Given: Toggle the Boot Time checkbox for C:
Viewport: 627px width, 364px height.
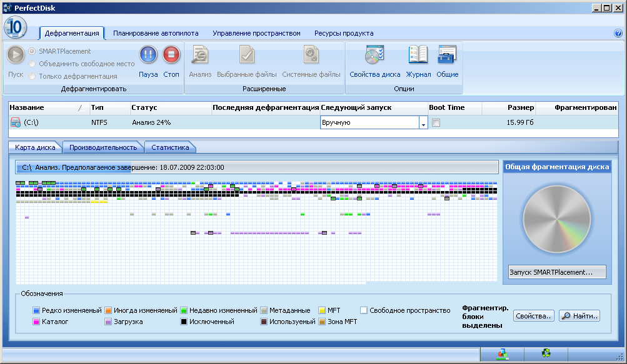Looking at the screenshot, I should tap(436, 122).
